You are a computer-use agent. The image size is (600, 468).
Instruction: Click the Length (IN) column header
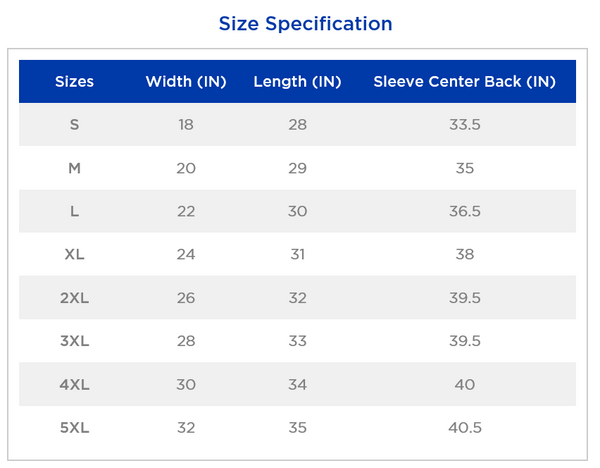point(297,81)
